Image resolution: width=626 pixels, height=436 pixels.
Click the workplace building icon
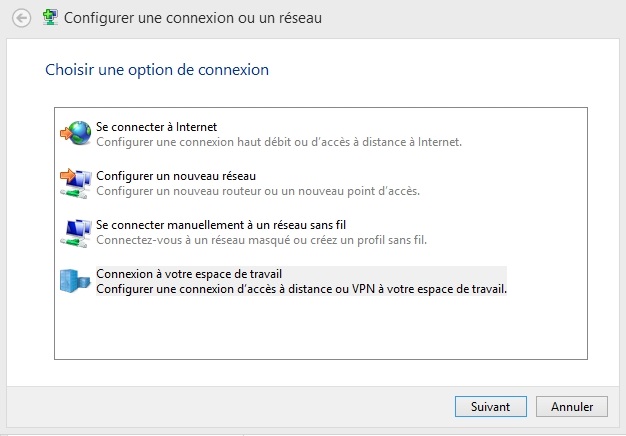(x=76, y=281)
